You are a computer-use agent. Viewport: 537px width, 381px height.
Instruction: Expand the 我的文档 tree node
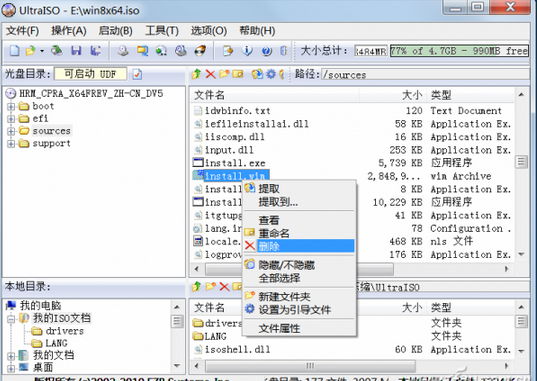point(11,356)
